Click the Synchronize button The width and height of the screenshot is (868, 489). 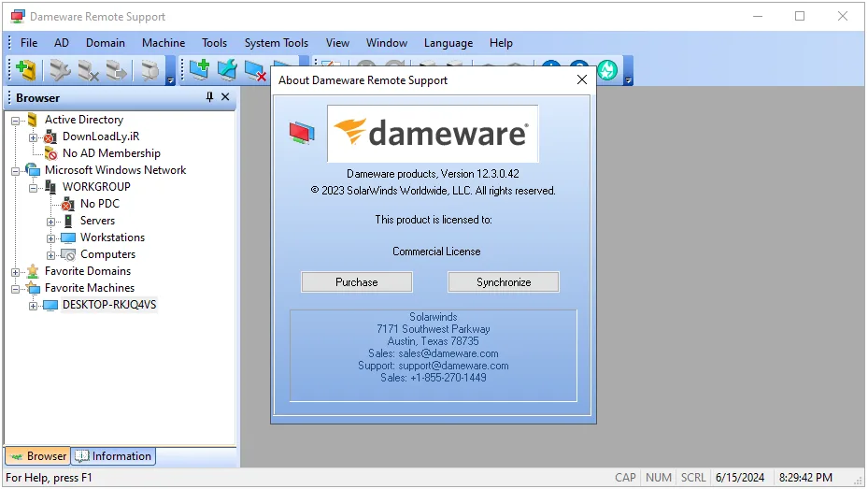504,281
